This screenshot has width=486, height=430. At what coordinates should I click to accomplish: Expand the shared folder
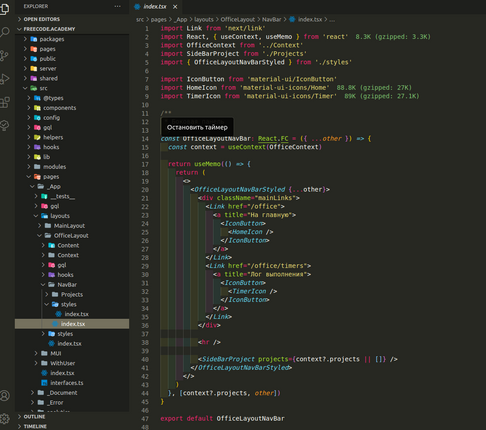point(48,78)
